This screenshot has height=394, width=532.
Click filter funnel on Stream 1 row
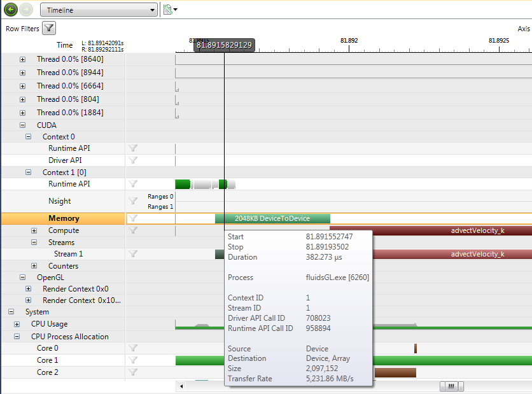coord(133,254)
